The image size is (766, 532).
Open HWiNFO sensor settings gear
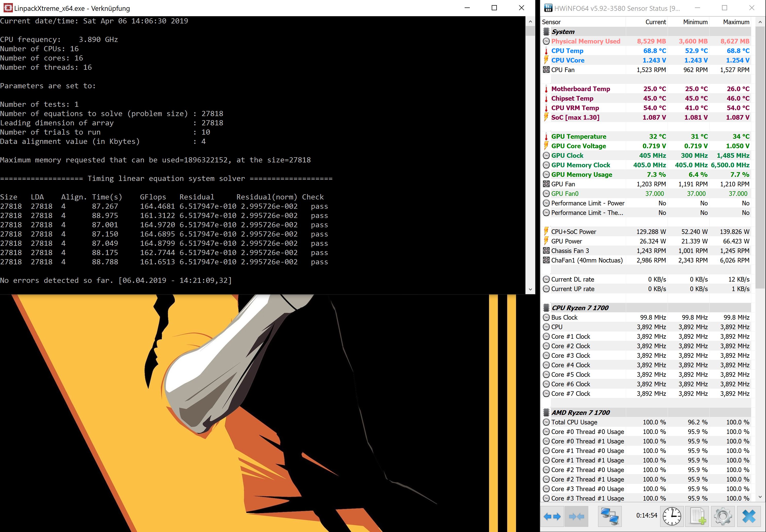coord(723,516)
